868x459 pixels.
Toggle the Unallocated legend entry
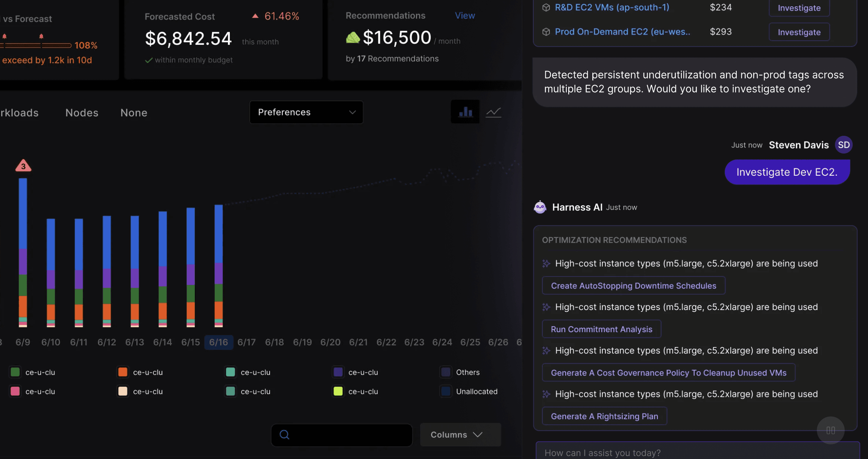(x=469, y=391)
